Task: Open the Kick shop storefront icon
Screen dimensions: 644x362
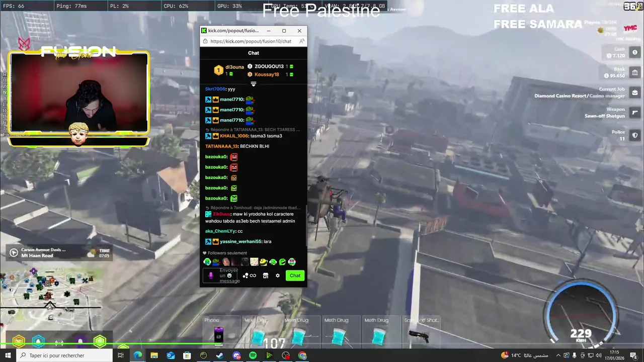Action: click(266, 276)
